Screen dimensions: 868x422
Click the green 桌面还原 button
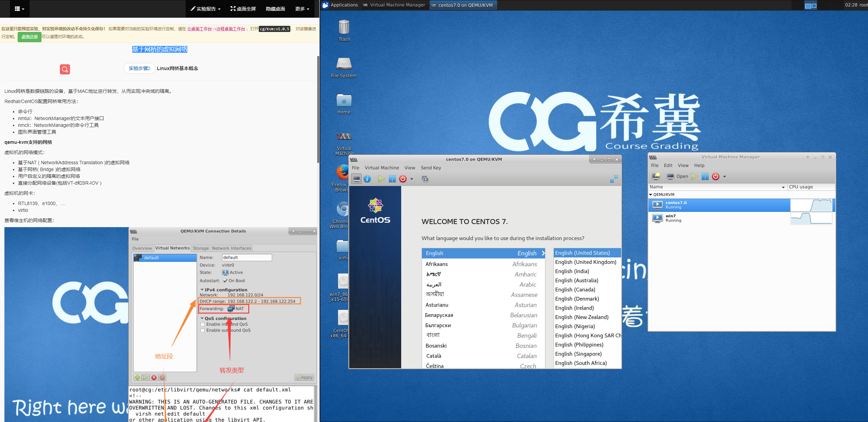pos(30,37)
